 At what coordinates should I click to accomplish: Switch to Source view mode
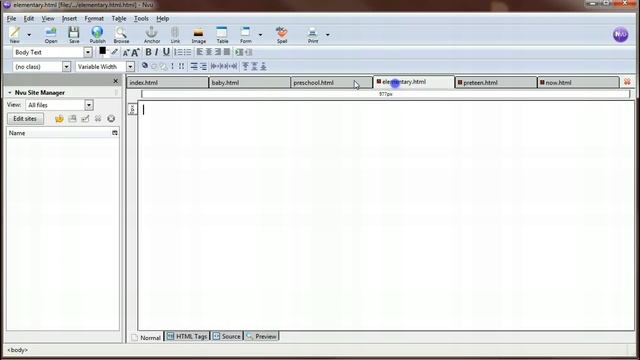(x=227, y=336)
